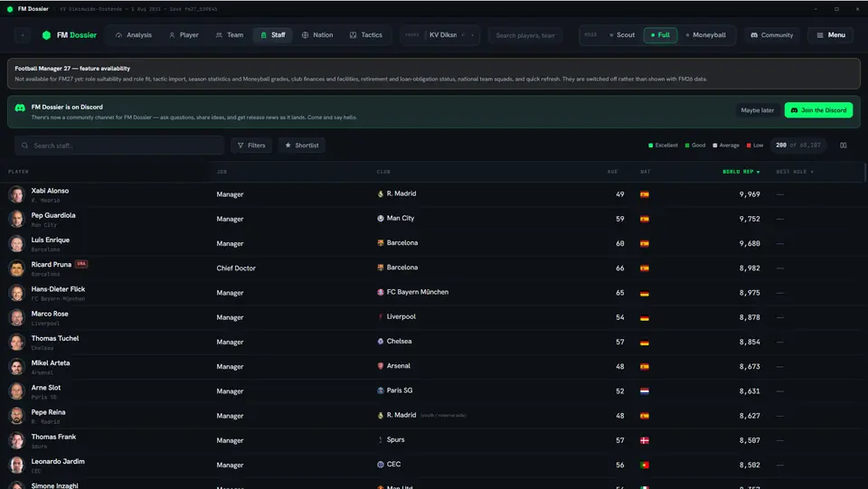Click the Dutch flag in Arne Slot's row
The height and width of the screenshot is (489, 868).
pos(645,391)
